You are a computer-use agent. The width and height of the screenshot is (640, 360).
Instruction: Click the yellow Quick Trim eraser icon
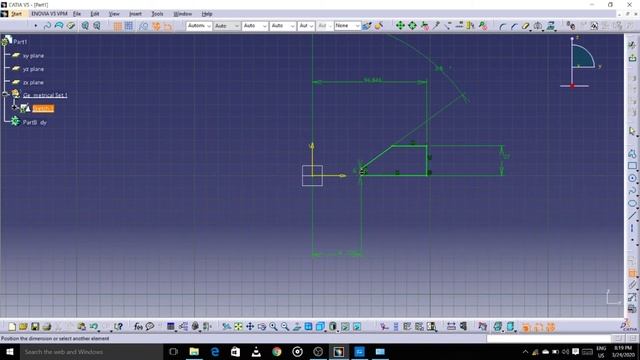tap(525, 26)
